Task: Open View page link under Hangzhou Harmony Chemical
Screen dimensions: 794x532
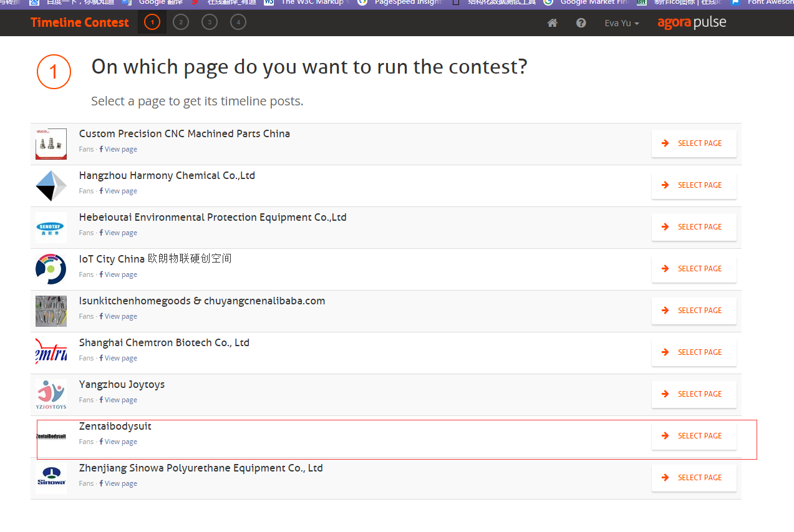Action: tap(119, 191)
